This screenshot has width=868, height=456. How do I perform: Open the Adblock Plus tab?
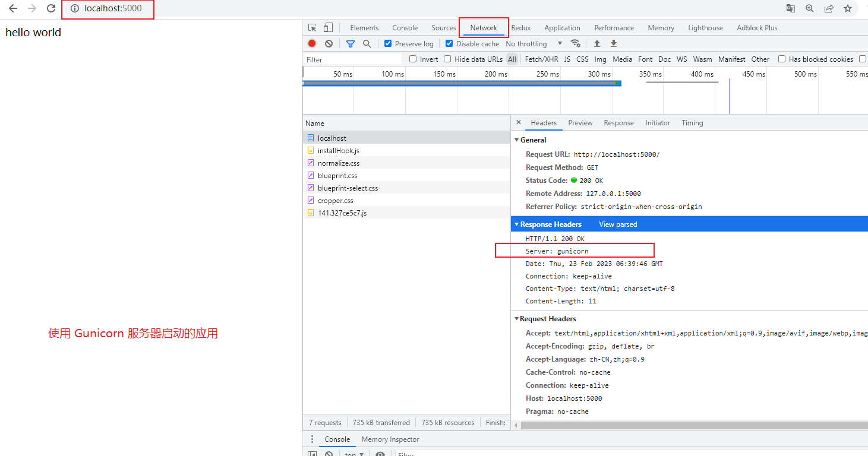757,28
